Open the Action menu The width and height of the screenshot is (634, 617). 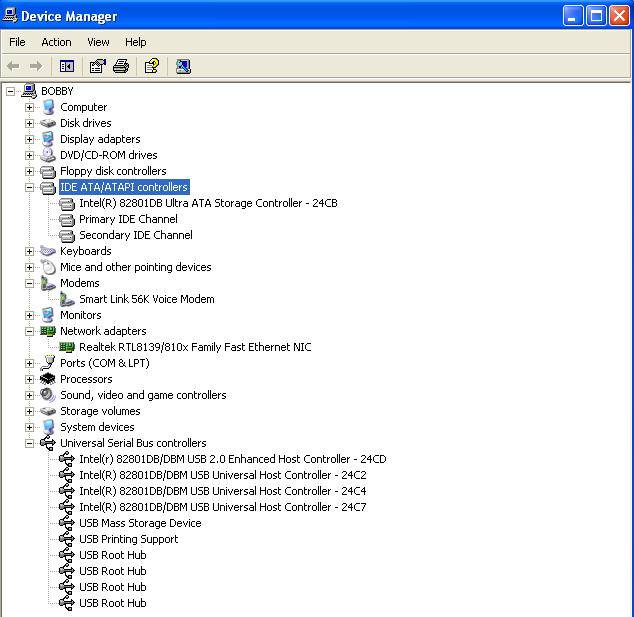click(x=56, y=42)
